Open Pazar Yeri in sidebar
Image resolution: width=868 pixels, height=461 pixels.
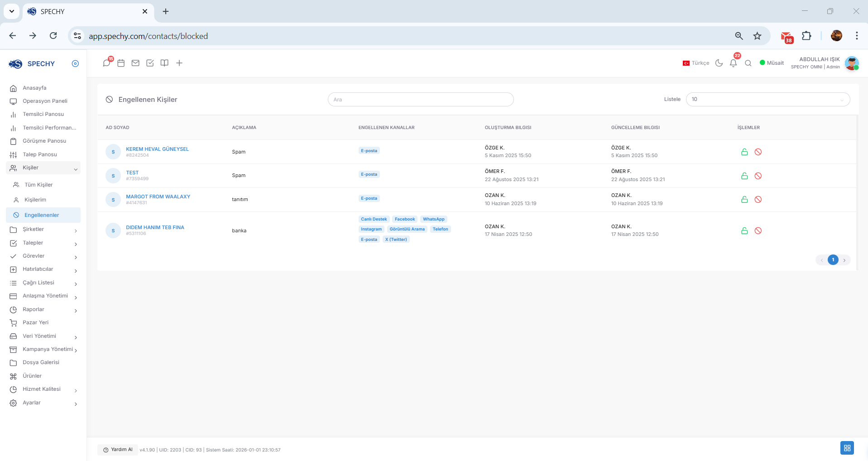(43, 323)
